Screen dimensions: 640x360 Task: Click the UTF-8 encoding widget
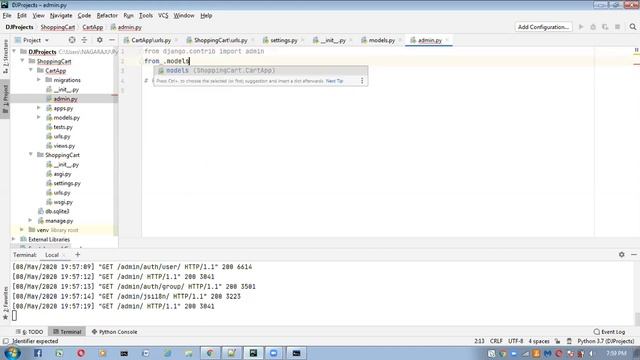pyautogui.click(x=516, y=341)
